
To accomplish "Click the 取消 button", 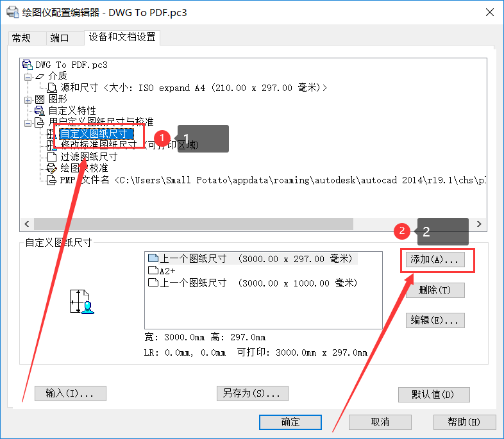I will (380, 422).
